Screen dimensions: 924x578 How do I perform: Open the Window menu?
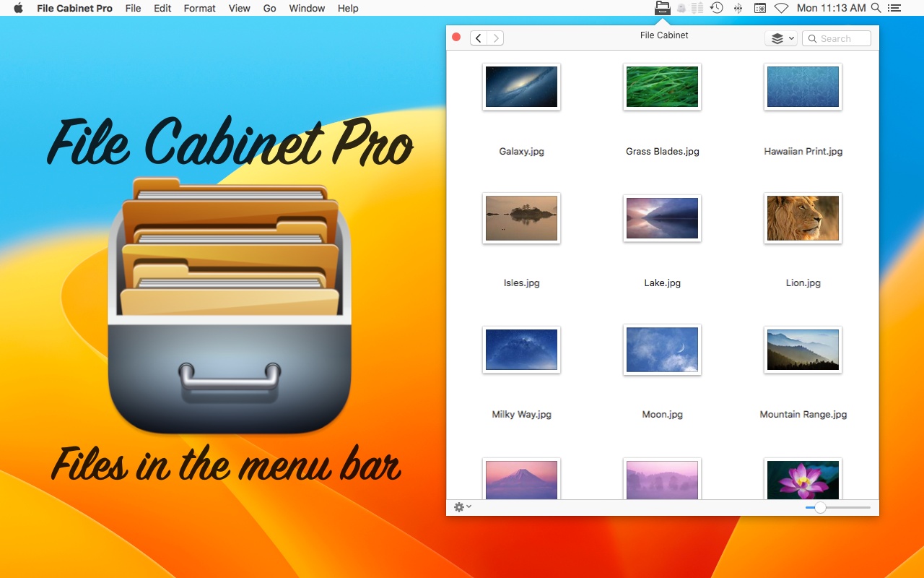coord(307,8)
